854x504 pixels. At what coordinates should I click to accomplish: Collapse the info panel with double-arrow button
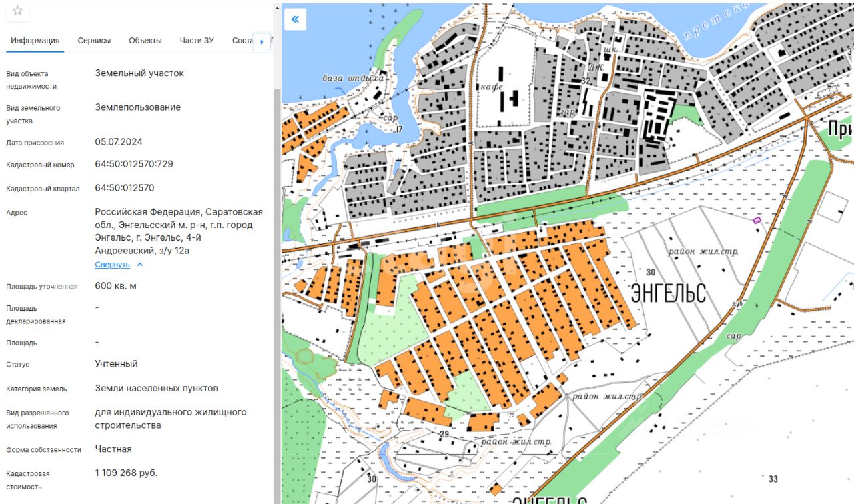click(295, 19)
